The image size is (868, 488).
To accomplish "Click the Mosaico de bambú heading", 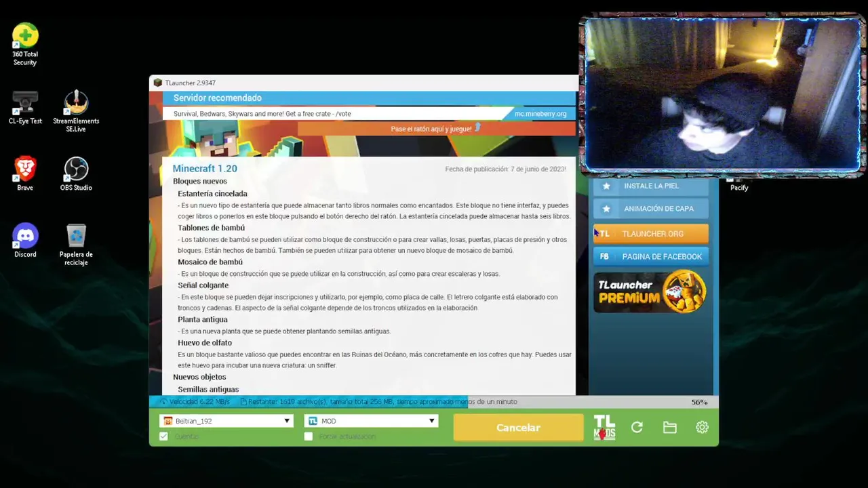I will 210,262.
